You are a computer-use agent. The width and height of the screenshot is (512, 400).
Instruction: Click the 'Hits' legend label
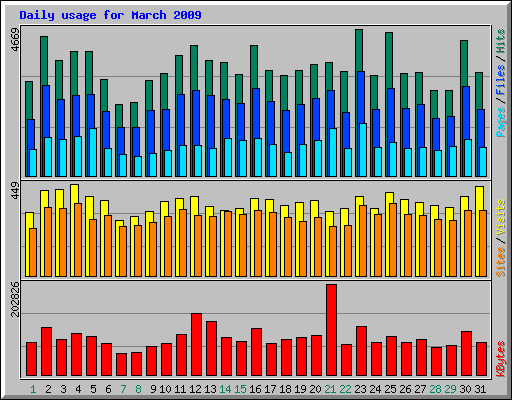point(501,41)
